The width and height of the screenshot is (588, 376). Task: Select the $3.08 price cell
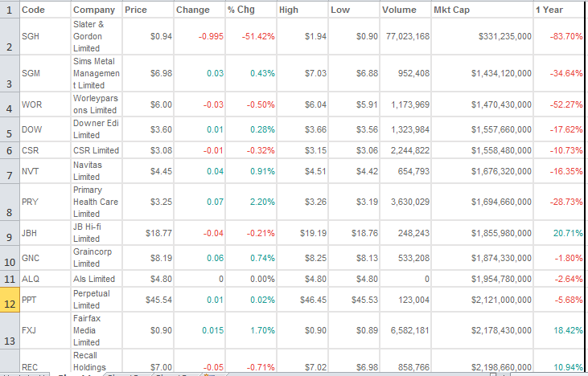coord(148,150)
